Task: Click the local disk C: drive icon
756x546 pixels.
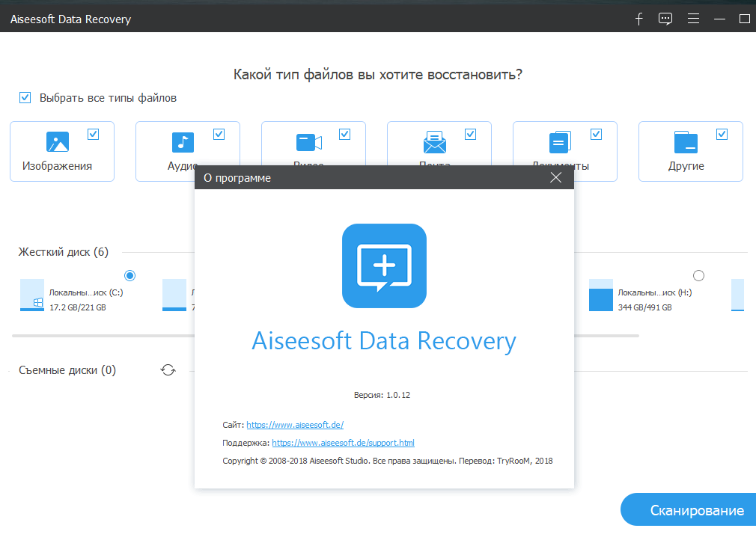Action: (32, 295)
